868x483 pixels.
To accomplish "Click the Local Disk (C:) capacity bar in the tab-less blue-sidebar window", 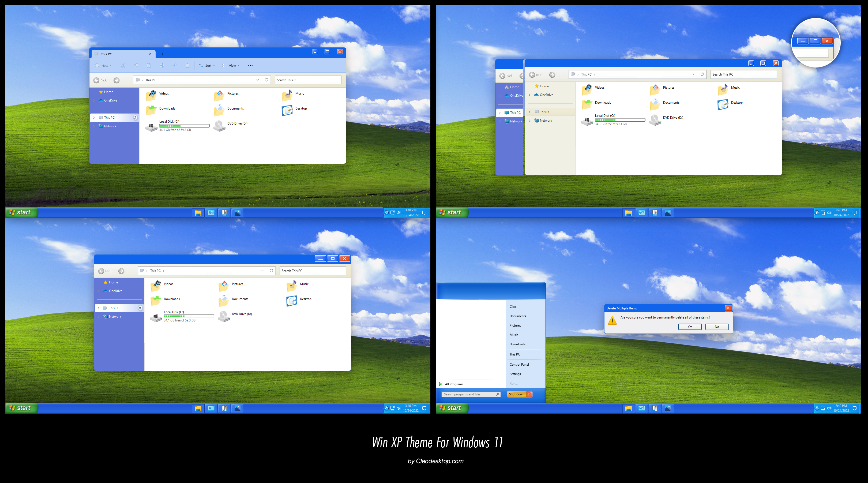I will pos(189,316).
